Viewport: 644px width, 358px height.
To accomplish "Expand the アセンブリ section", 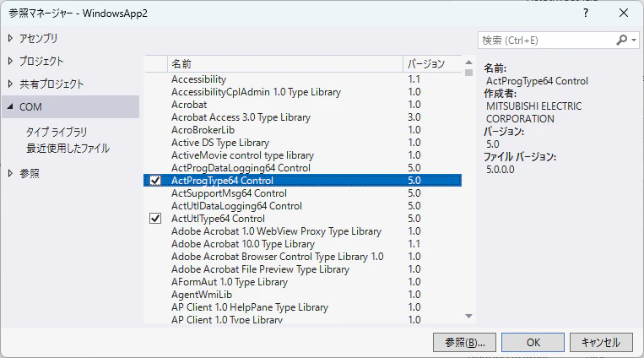I will pyautogui.click(x=10, y=38).
